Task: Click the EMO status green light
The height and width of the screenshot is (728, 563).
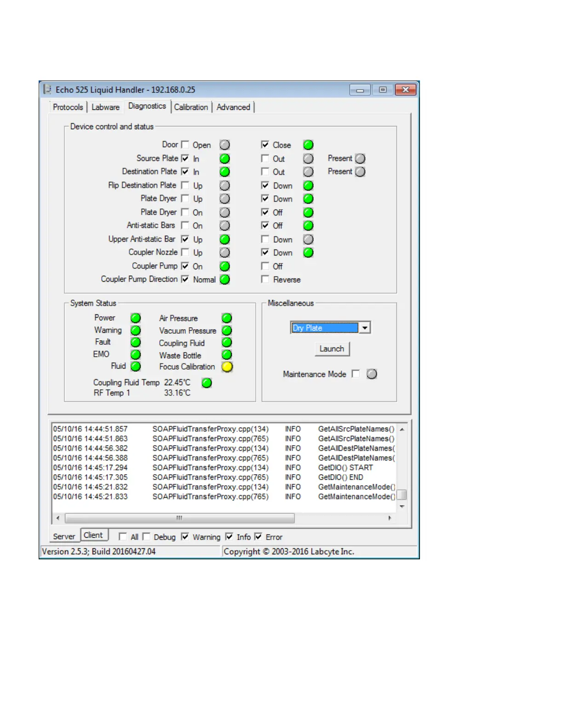Action: coord(136,354)
